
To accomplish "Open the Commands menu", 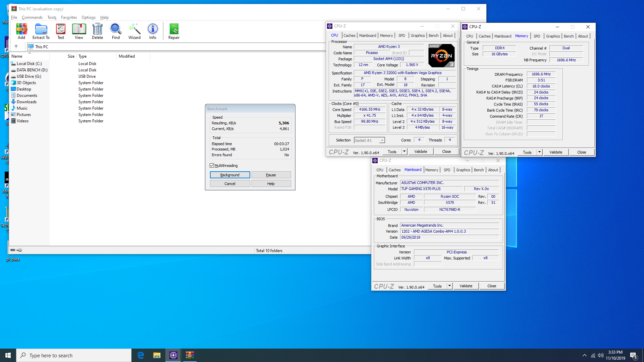I will coord(32,17).
